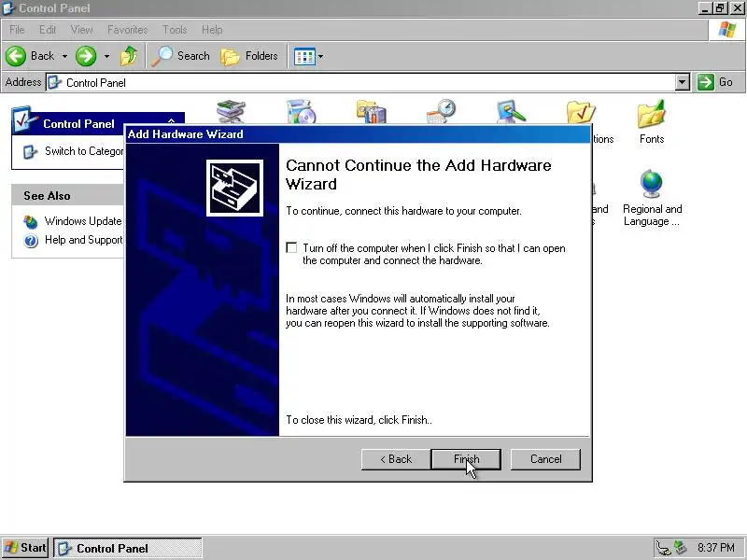The width and height of the screenshot is (747, 560).
Task: Go up one folder level
Action: pyautogui.click(x=128, y=56)
